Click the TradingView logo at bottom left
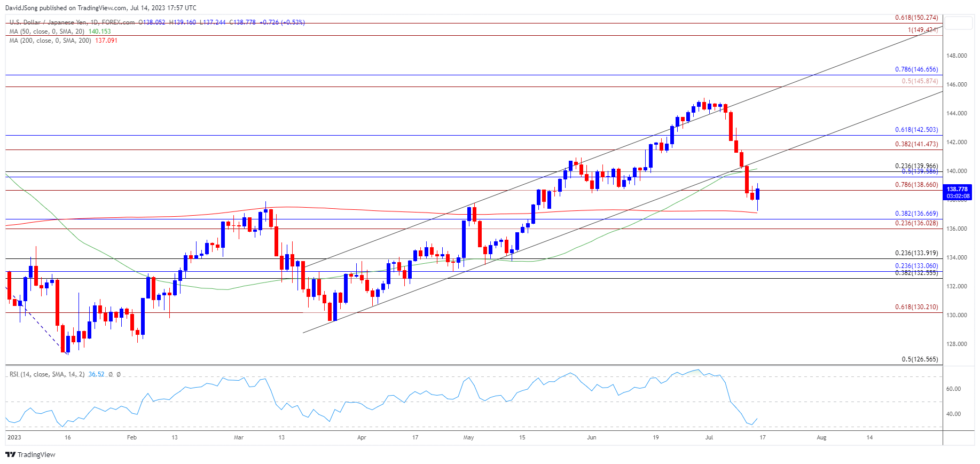Screen dimensions: 980x464 pyautogui.click(x=30, y=454)
